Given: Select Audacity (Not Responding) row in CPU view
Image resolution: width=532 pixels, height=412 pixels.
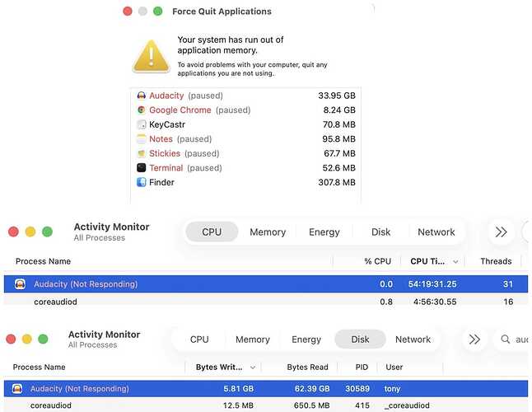Looking at the screenshot, I should (266, 283).
